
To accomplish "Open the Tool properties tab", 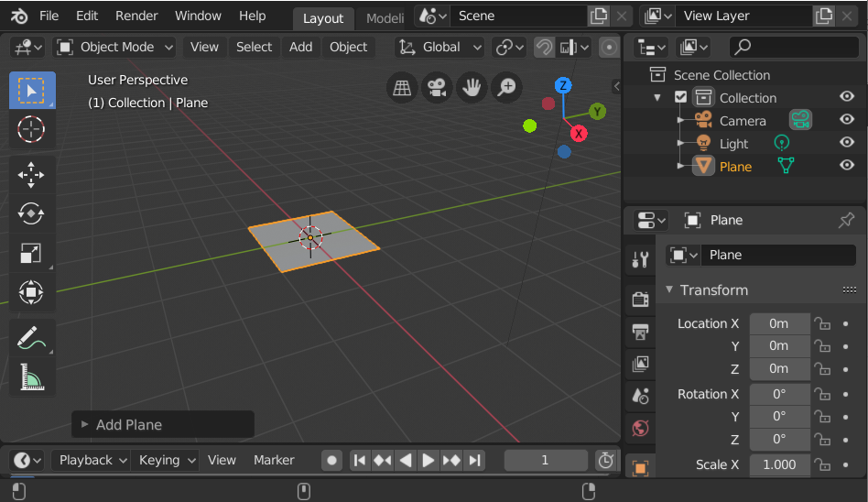I will [x=641, y=258].
